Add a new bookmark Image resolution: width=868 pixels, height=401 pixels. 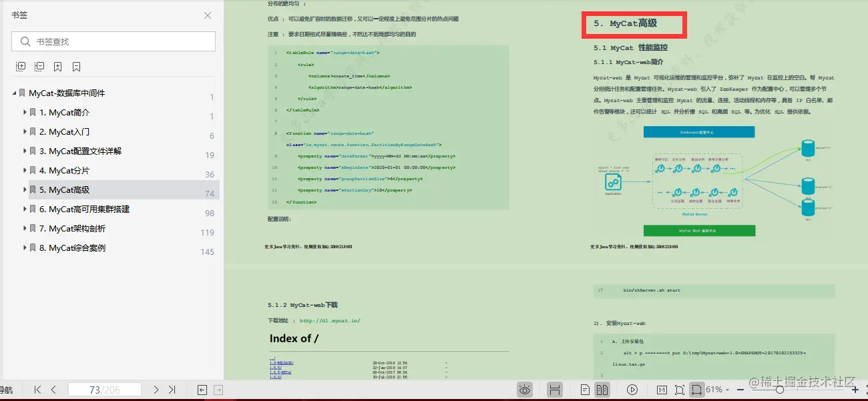click(x=57, y=66)
